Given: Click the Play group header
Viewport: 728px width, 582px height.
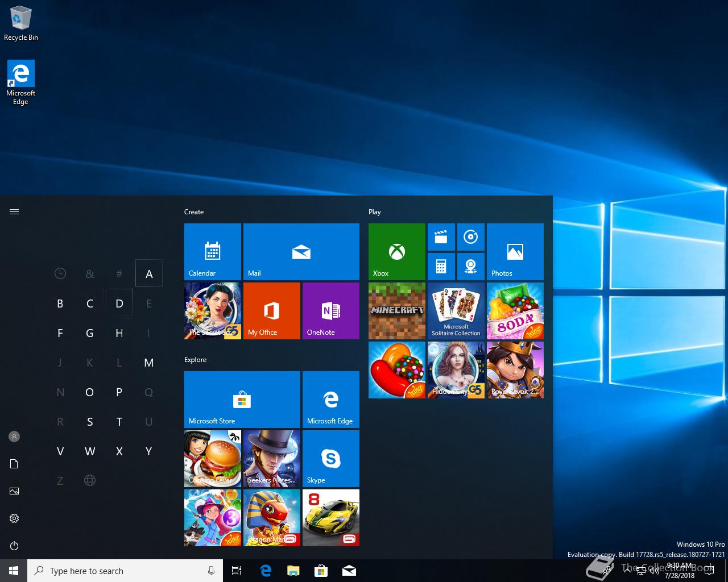Looking at the screenshot, I should click(x=375, y=212).
